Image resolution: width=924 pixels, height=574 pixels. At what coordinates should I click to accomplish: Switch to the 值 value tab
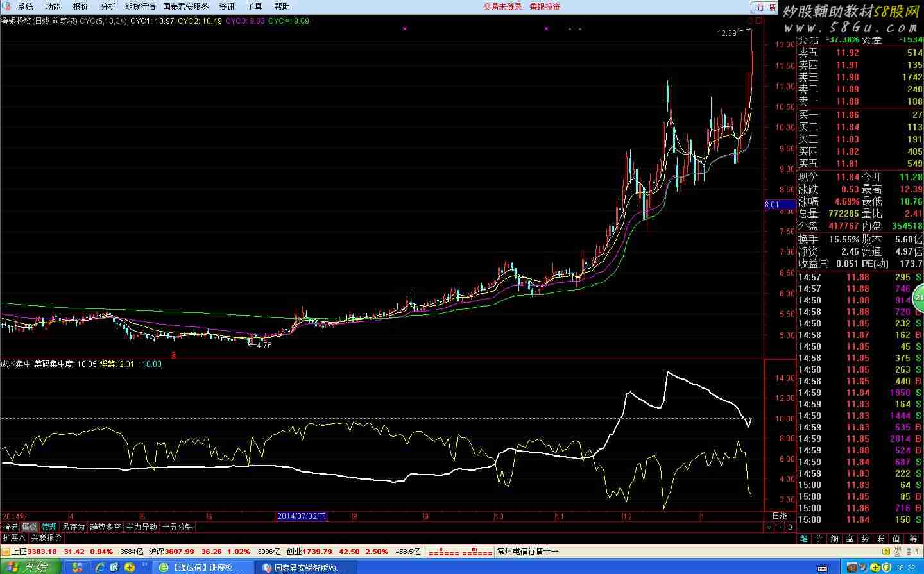[896, 539]
